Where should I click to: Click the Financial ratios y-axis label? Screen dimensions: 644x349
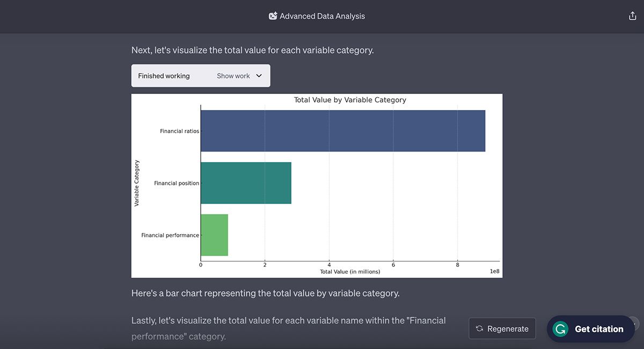click(x=179, y=130)
